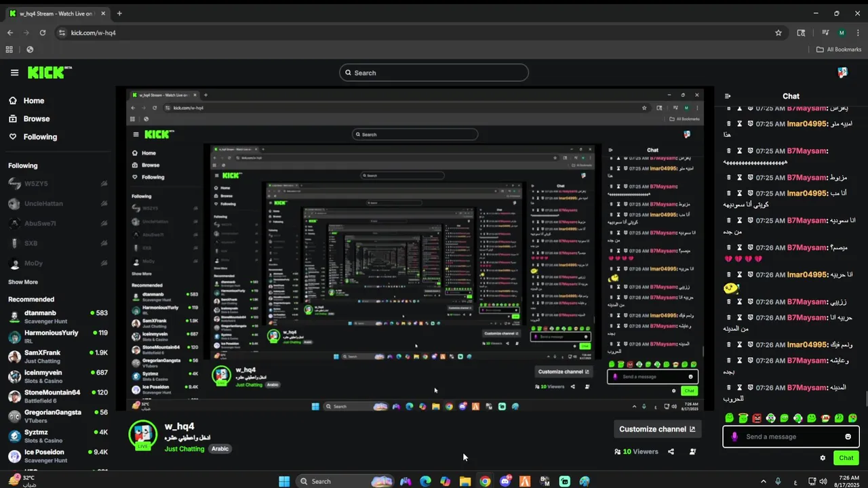Image resolution: width=868 pixels, height=488 pixels.
Task: Open All Bookmarks folder
Action: pyautogui.click(x=839, y=49)
